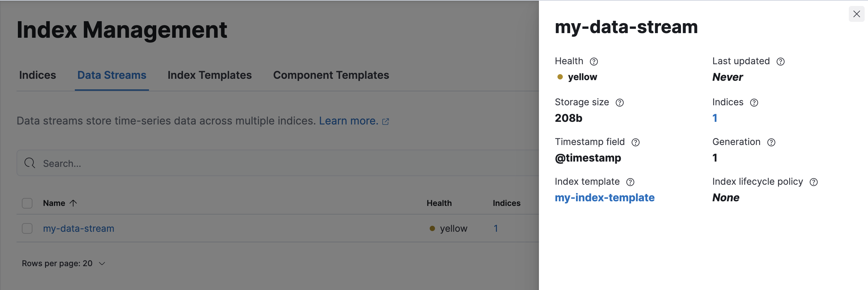Viewport: 868px width, 290px height.
Task: Toggle the select-all checkbox in table header
Action: pyautogui.click(x=27, y=203)
